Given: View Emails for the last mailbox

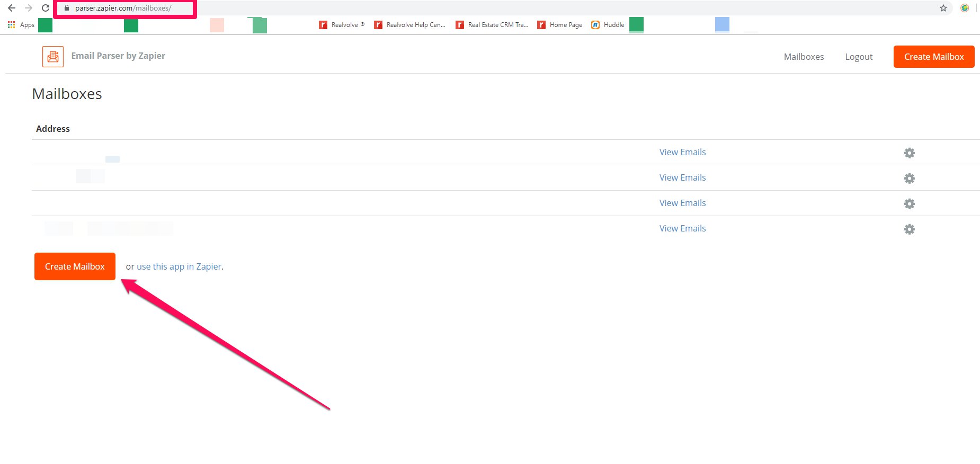Looking at the screenshot, I should click(x=682, y=228).
